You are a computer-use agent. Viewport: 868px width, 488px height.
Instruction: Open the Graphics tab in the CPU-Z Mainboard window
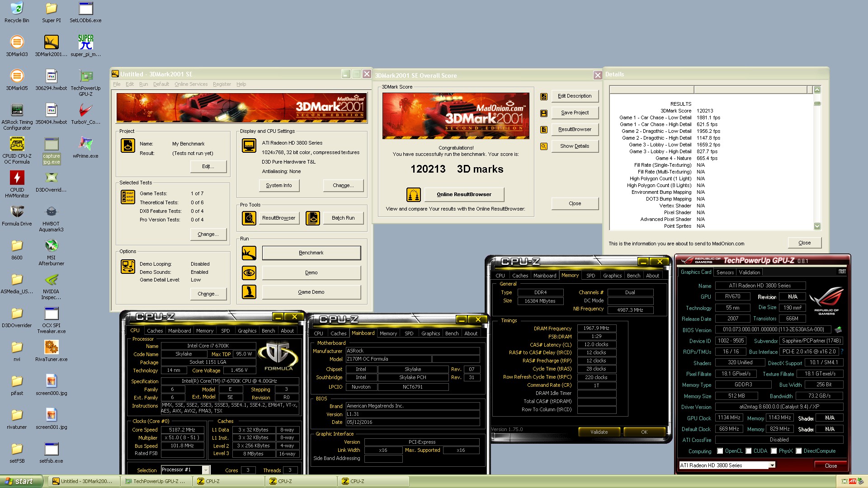430,333
